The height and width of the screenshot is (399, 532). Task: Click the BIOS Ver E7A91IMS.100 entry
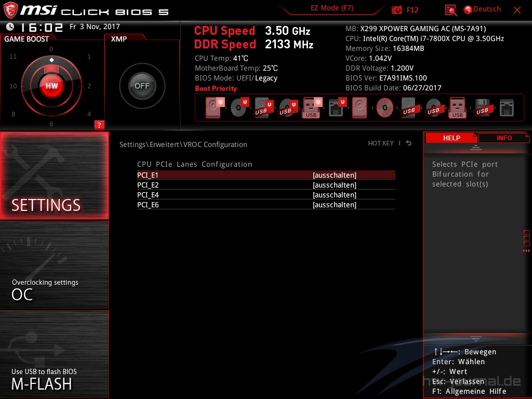[x=386, y=78]
